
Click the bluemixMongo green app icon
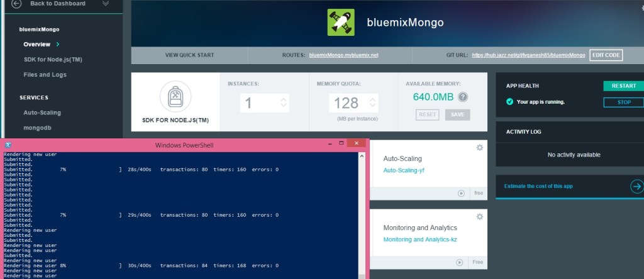click(x=341, y=22)
